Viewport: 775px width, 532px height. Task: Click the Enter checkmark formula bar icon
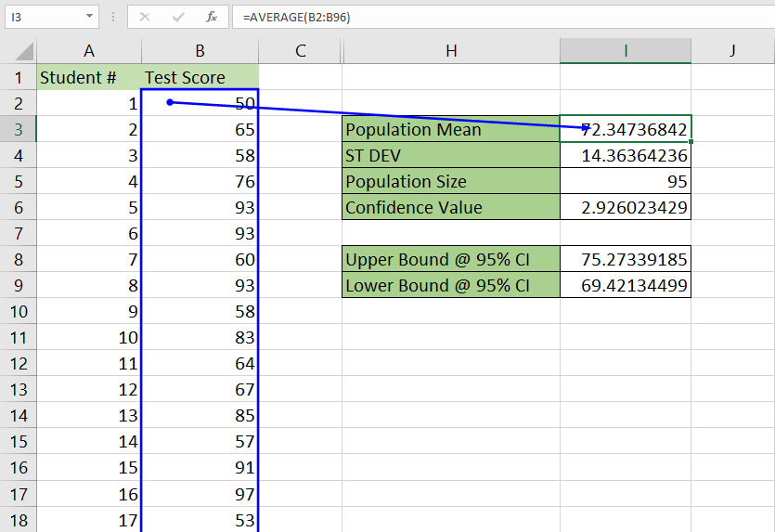pyautogui.click(x=178, y=18)
